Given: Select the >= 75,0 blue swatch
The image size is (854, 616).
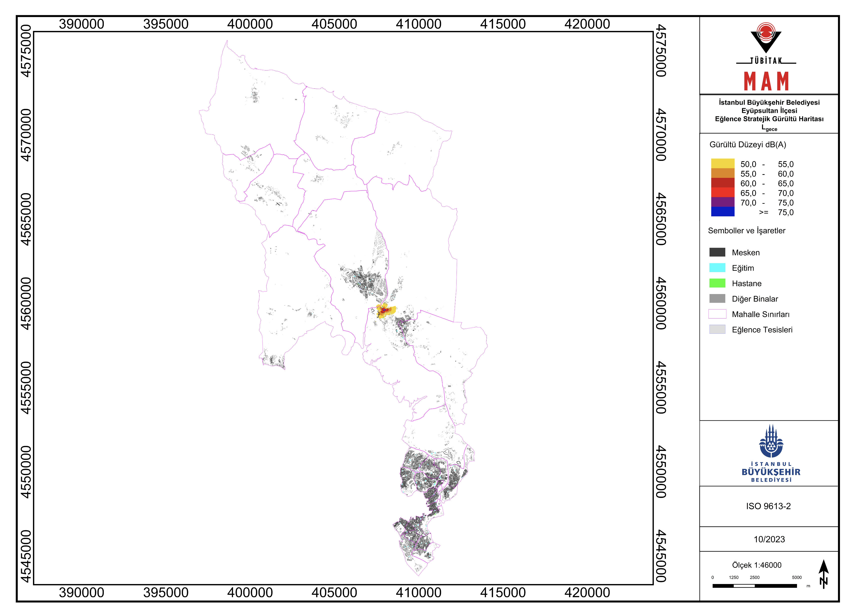Looking at the screenshot, I should [x=722, y=212].
